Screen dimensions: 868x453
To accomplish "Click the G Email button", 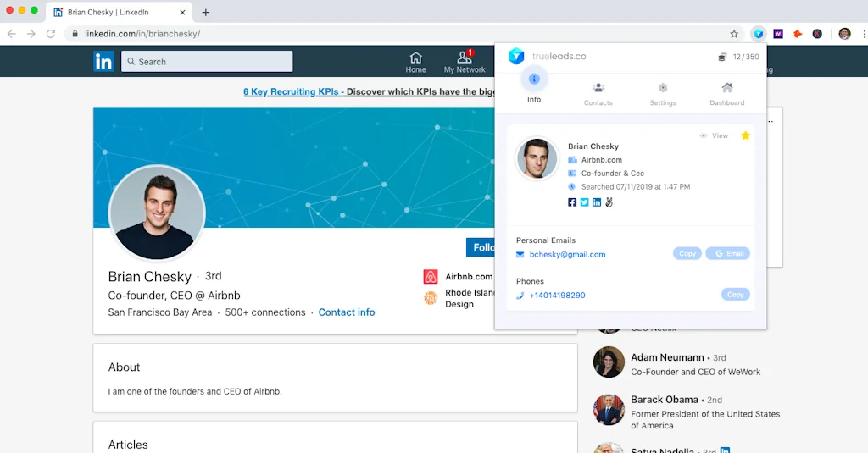I will pos(727,253).
